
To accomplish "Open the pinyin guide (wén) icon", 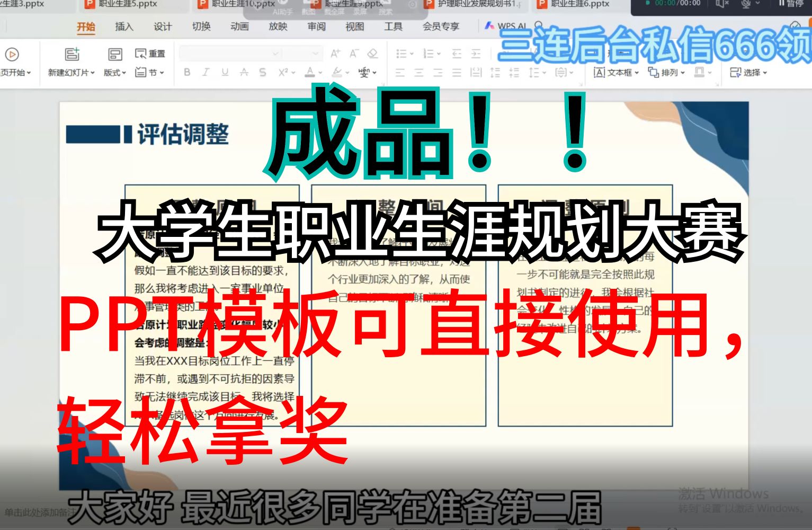I will (364, 72).
